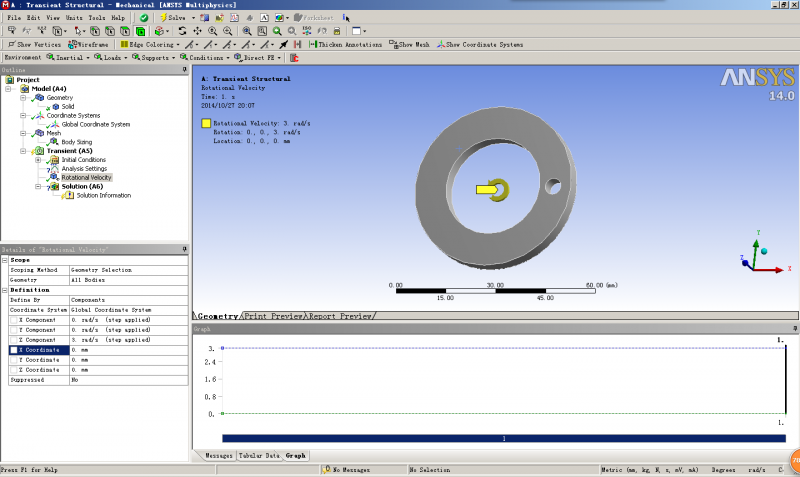Viewport: 800px width, 477px height.
Task: Tick the X Component parameter checkbox
Action: pos(14,320)
